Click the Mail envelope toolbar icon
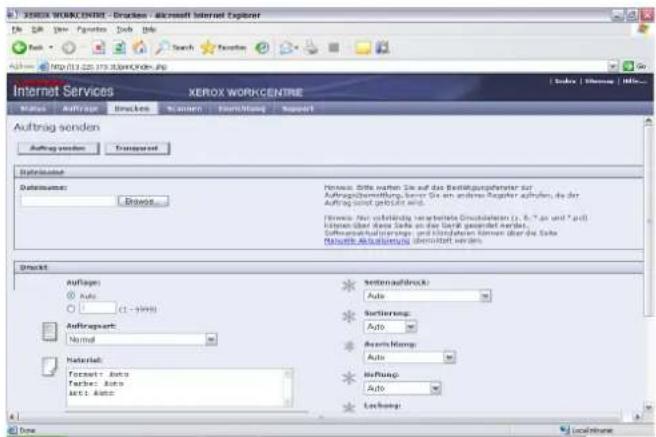656x437 pixels. point(286,48)
